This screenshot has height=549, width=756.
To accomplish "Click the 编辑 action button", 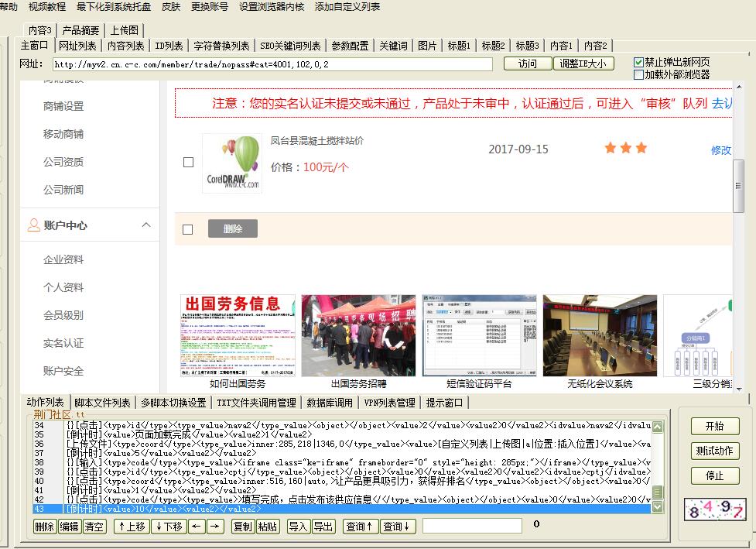I will (69, 527).
